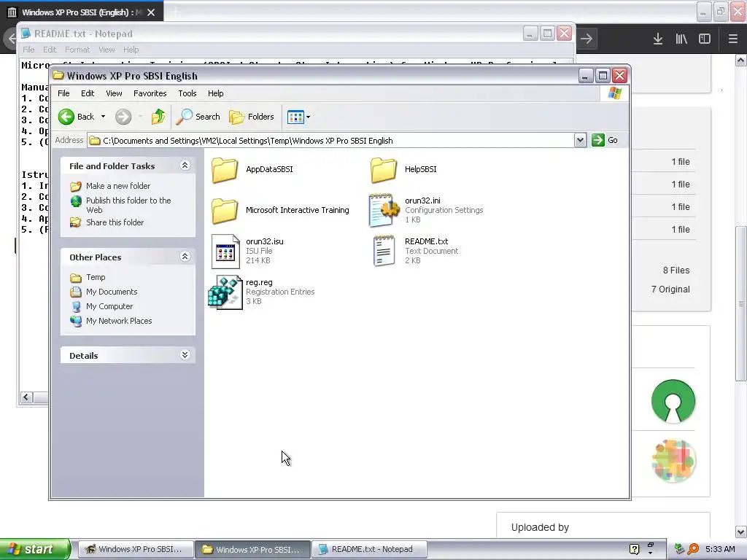
Task: Click Share this folder
Action: coord(115,222)
